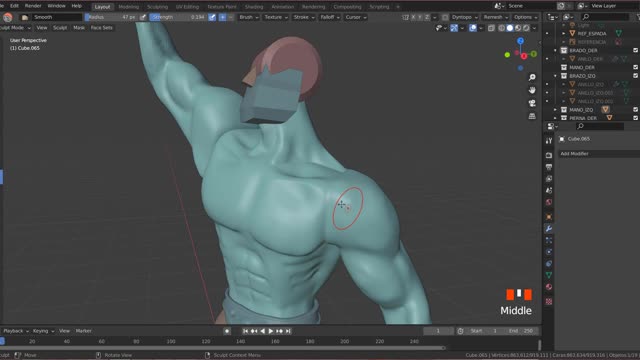The image size is (640, 360).
Task: Click the red X axis gizmo handle
Action: [524, 56]
